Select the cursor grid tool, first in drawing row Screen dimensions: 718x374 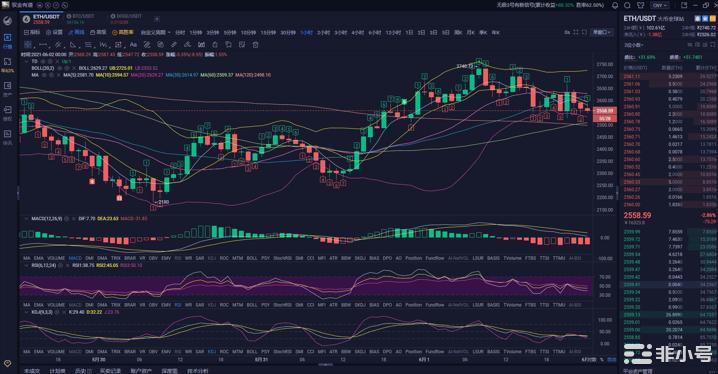(28, 44)
